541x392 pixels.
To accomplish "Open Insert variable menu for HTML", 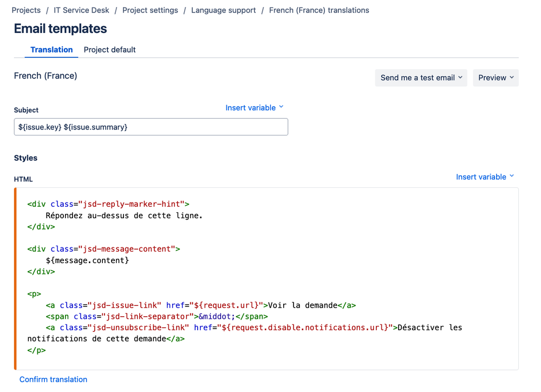I will pos(485,177).
